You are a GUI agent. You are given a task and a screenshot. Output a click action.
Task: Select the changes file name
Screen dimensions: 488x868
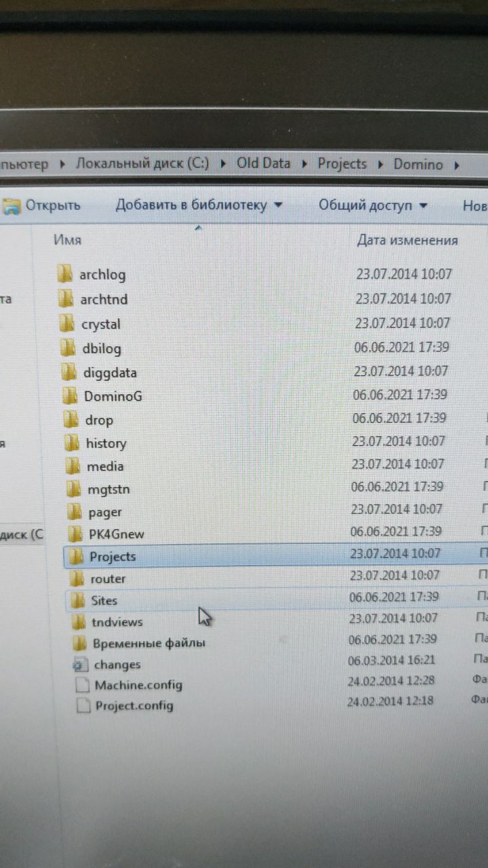click(117, 665)
